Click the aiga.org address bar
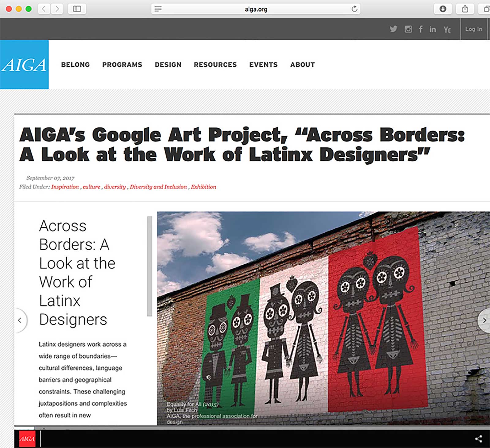This screenshot has height=448, width=490. pyautogui.click(x=256, y=9)
